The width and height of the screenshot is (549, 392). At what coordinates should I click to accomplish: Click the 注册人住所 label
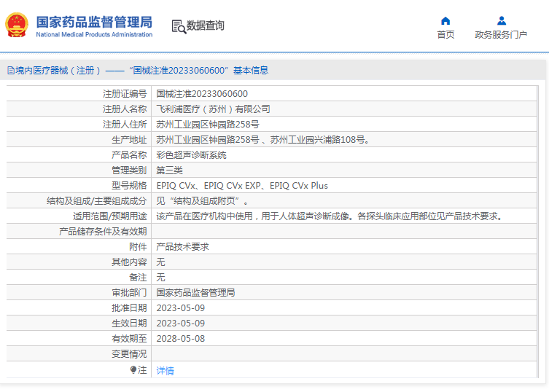pos(125,125)
